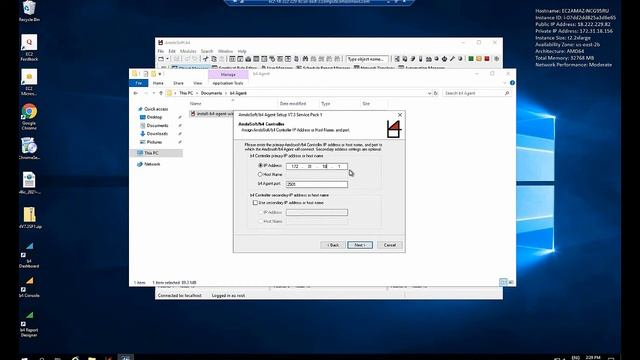
Task: Click the red square icon in b4 toolbar
Action: point(487,59)
